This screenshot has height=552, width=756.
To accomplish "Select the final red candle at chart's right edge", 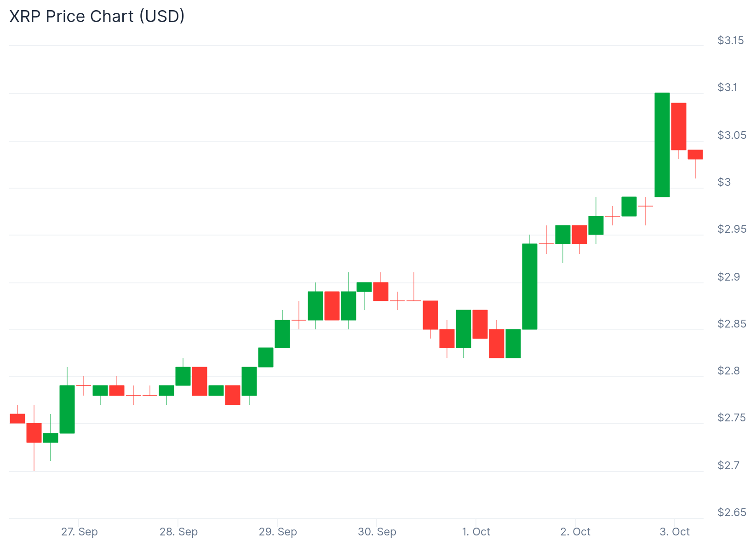I will 695,155.
